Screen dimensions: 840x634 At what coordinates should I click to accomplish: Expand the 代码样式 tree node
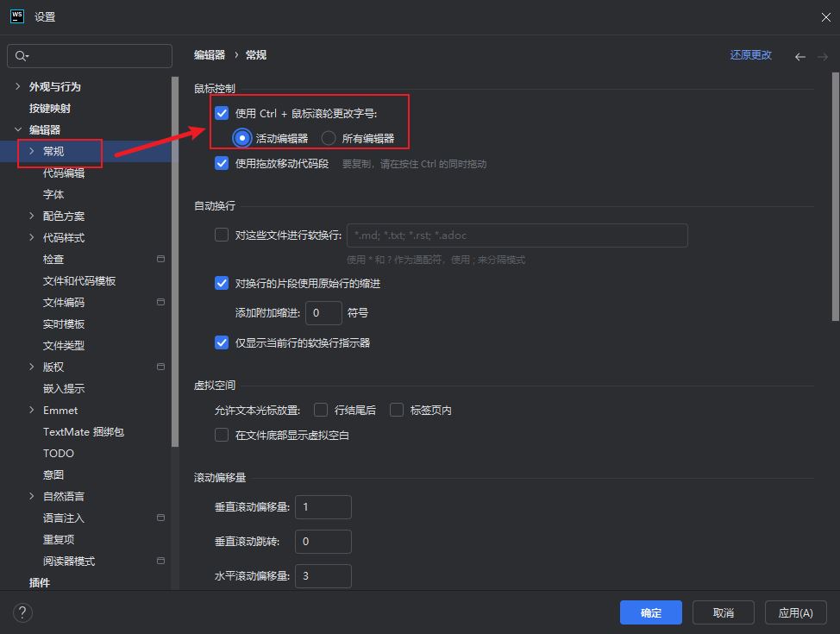[x=30, y=237]
